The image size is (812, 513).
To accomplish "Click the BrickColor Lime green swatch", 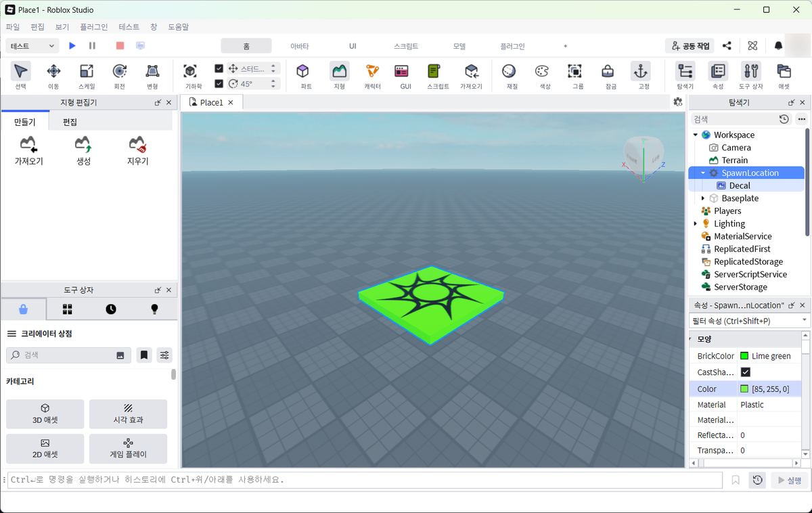I will click(x=744, y=356).
